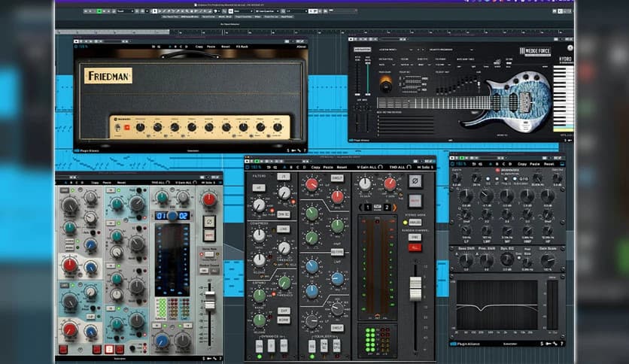Click the key icon in Friedman plugin footer
The height and width of the screenshot is (364, 629).
(293, 150)
